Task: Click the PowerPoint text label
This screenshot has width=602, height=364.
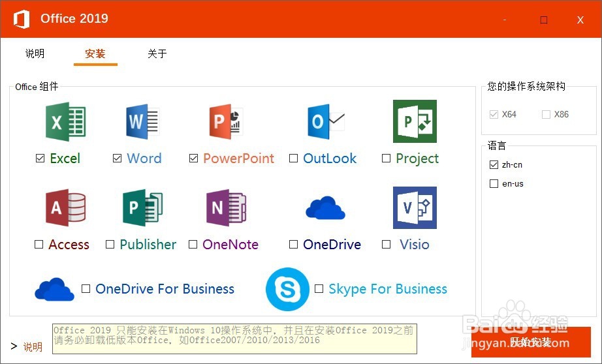Action: click(x=238, y=158)
